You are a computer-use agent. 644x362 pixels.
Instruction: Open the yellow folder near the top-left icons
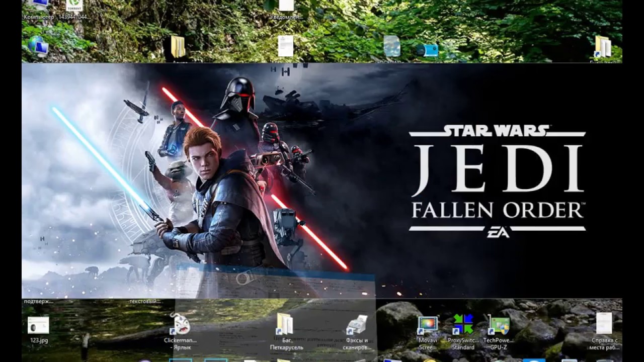(x=178, y=47)
